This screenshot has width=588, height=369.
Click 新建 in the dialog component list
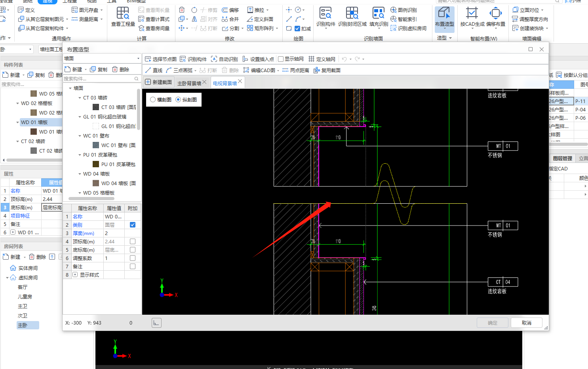73,69
